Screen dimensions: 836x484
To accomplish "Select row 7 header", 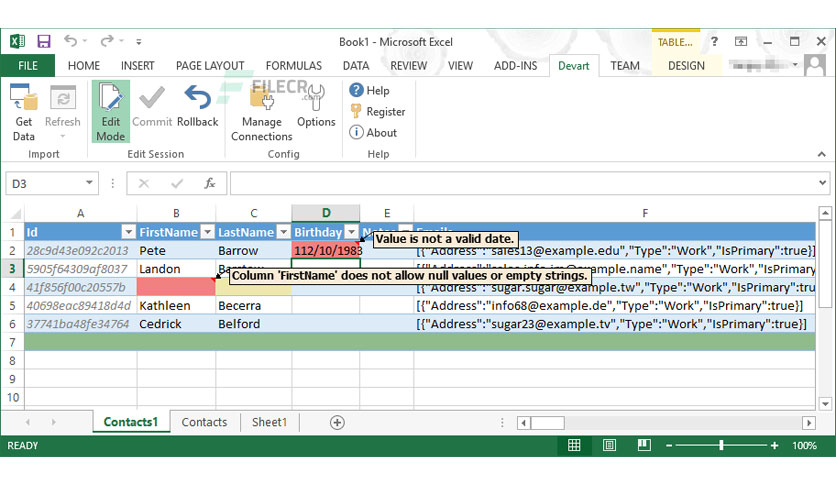I will click(x=12, y=342).
